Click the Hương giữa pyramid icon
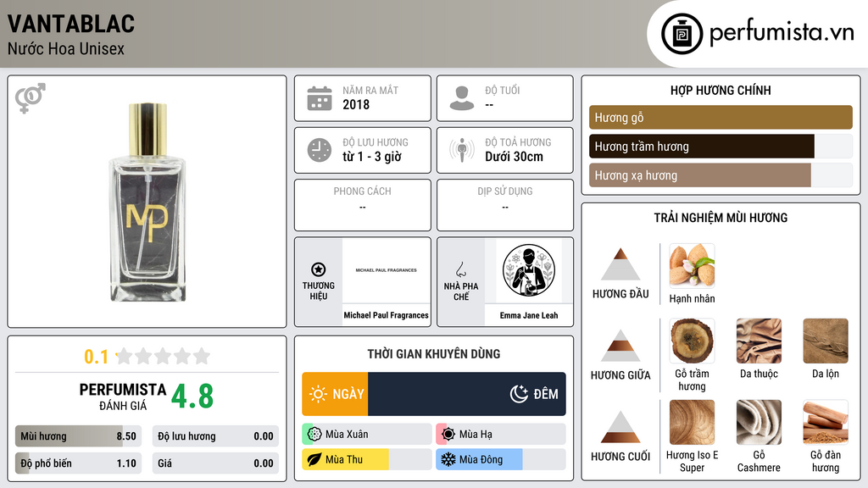 click(x=620, y=346)
